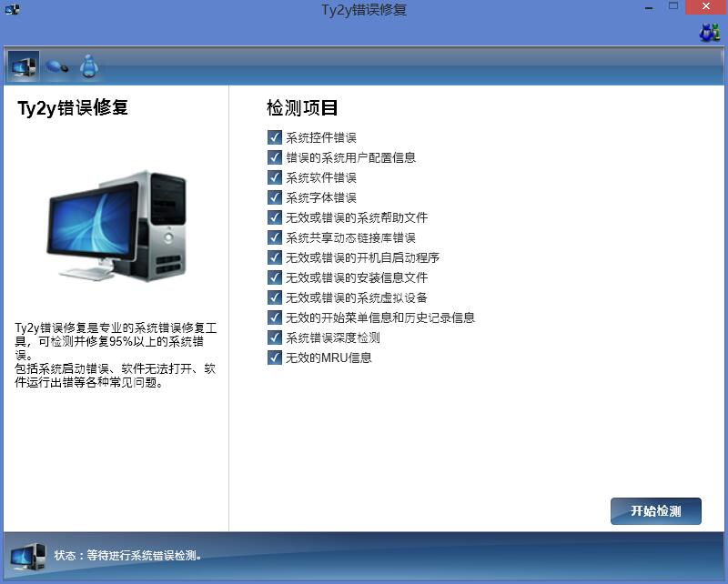Toggle the 错误的系统用户配置信息 checkbox
The width and height of the screenshot is (728, 584).
click(274, 157)
